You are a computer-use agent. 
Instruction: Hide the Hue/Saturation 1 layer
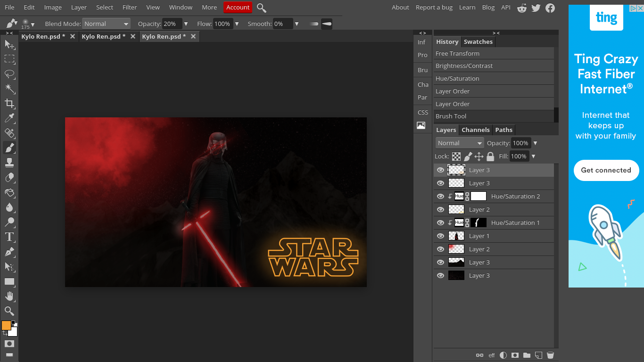tap(440, 223)
